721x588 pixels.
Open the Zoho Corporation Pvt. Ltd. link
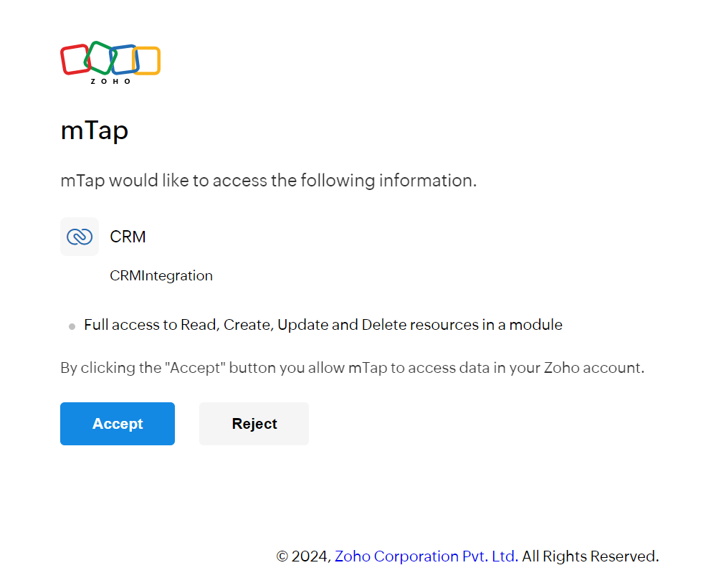425,556
